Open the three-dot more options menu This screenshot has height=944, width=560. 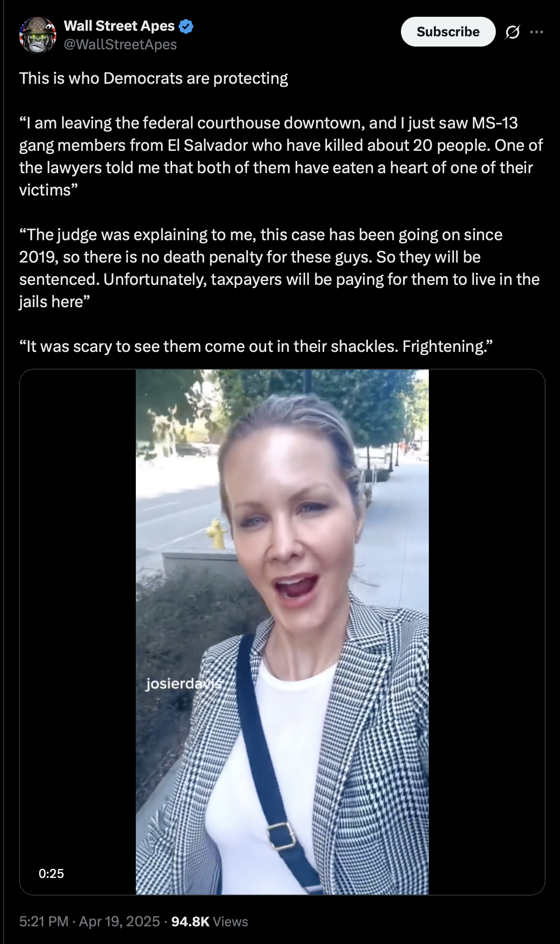(536, 32)
